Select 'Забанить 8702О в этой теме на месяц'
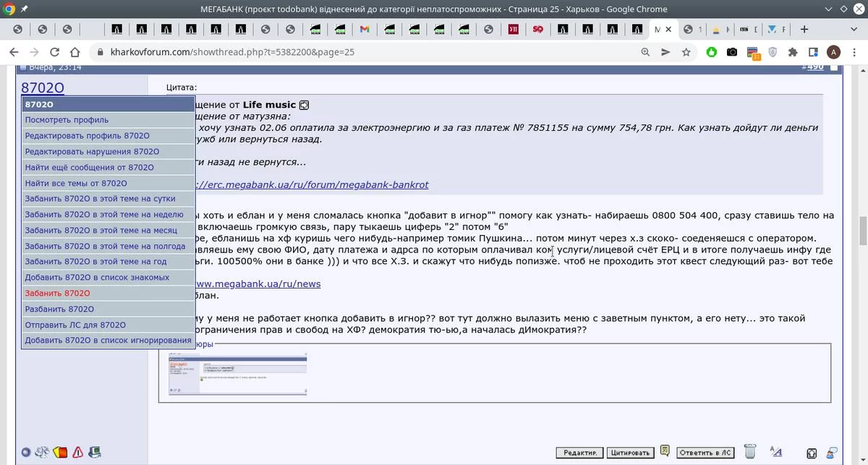 tap(109, 231)
